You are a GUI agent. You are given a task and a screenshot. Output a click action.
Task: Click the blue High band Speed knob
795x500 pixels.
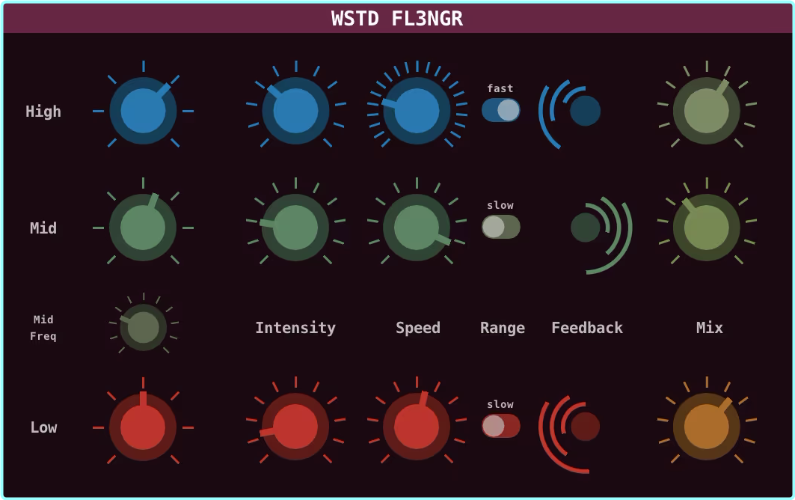(417, 111)
